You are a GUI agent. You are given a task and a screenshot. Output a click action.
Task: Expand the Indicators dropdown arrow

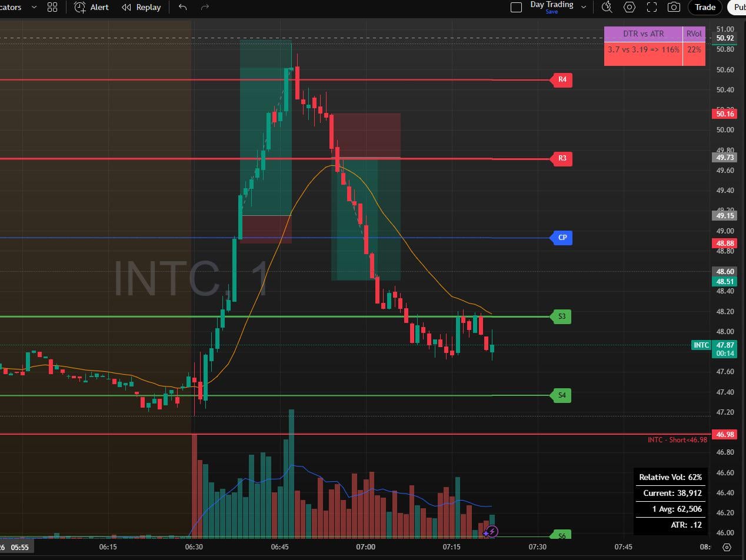pyautogui.click(x=34, y=7)
